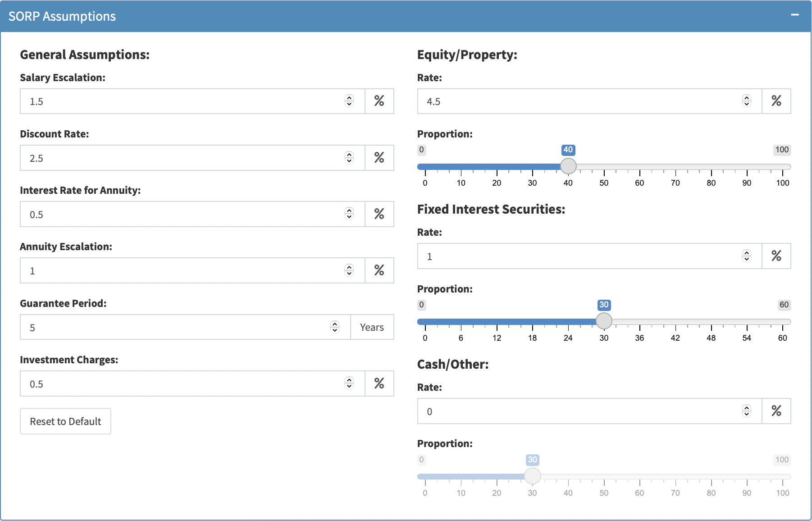Collapse the SORP Assumptions panel
This screenshot has width=812, height=521.
(795, 15)
